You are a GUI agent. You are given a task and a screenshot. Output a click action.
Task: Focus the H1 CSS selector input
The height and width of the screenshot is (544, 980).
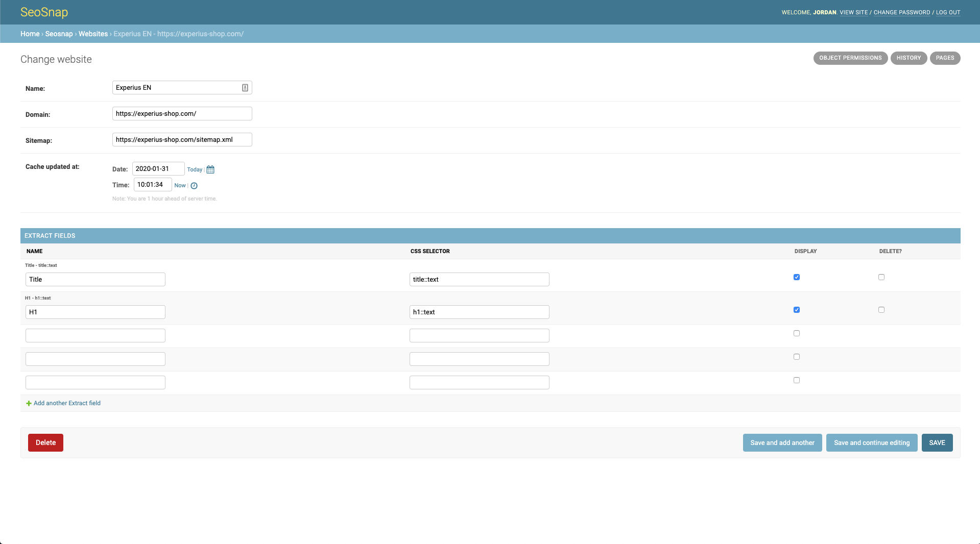[479, 312]
